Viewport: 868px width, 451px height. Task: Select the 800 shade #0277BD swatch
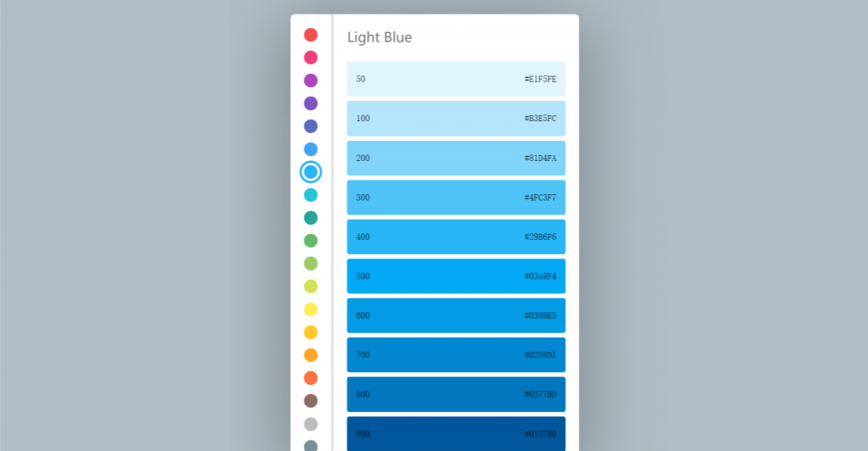coord(456,394)
